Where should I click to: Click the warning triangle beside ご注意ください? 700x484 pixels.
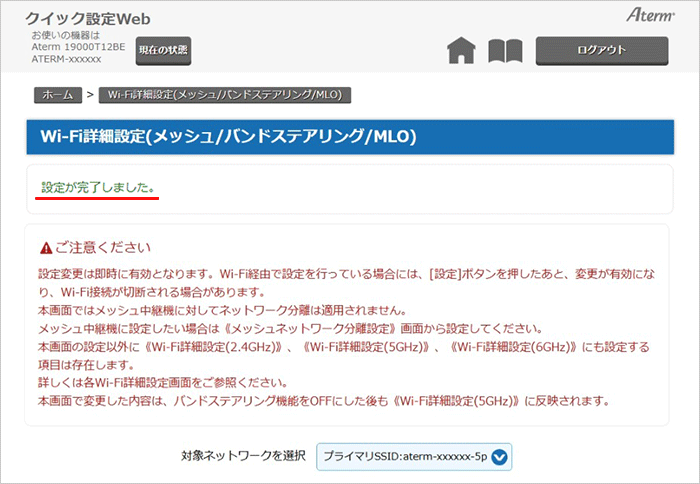click(x=46, y=247)
